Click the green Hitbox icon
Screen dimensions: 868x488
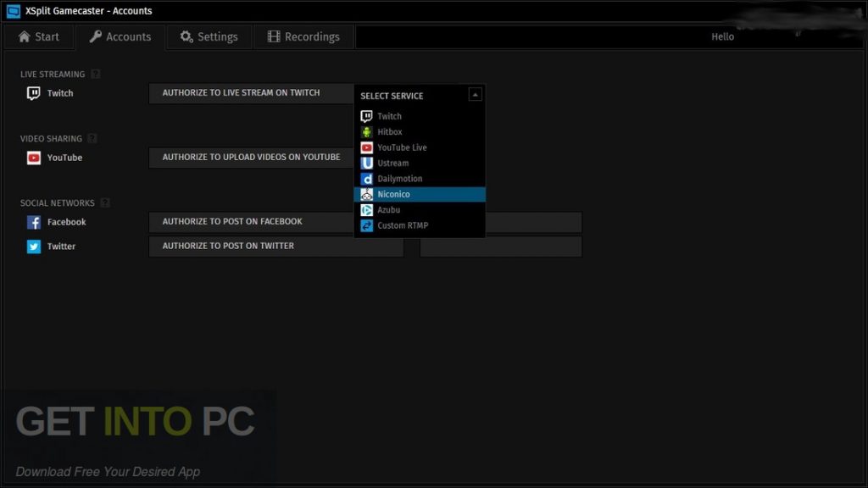coord(366,131)
